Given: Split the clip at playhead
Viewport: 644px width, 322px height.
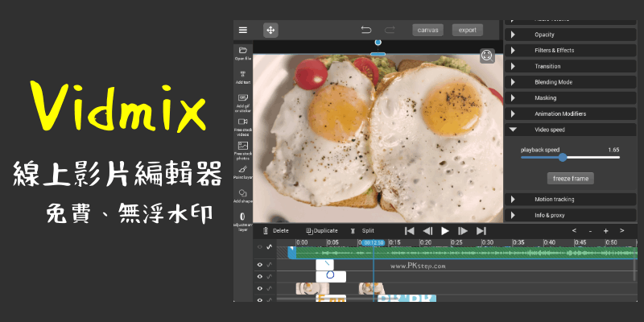Looking at the screenshot, I should coord(362,231).
